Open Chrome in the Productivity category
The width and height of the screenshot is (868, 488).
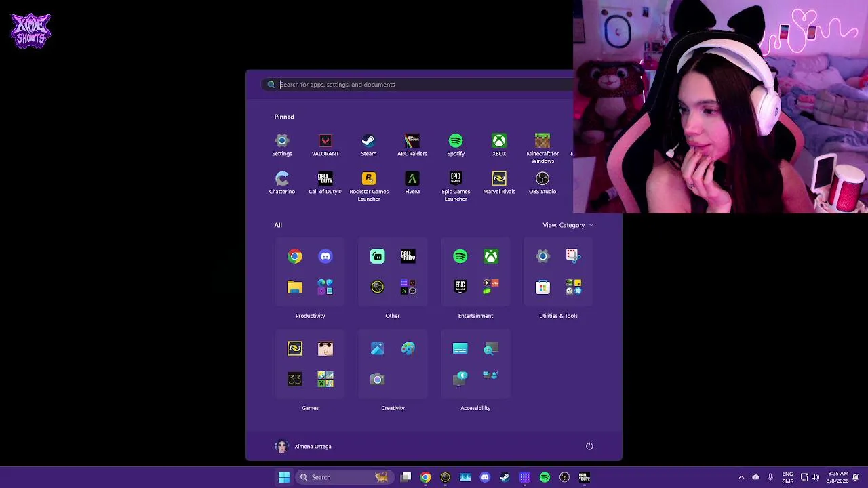click(x=294, y=256)
